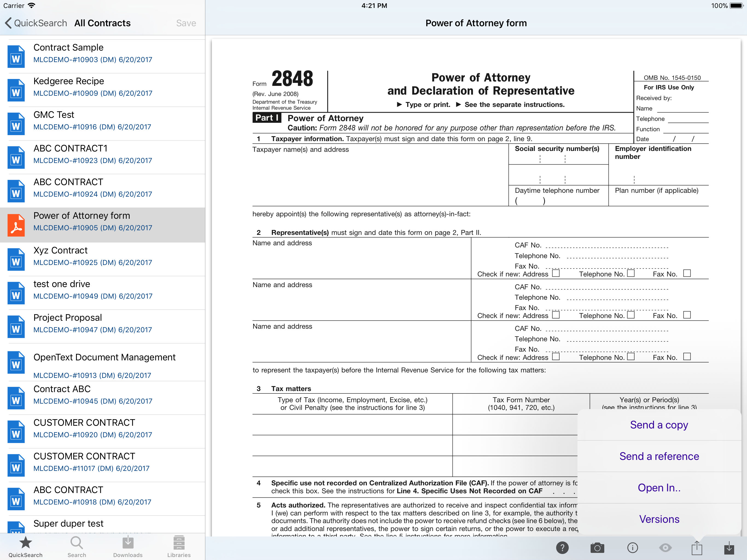Tap the Wi-Fi icon in status bar
Viewport: 747px width, 560px height.
point(31,5)
